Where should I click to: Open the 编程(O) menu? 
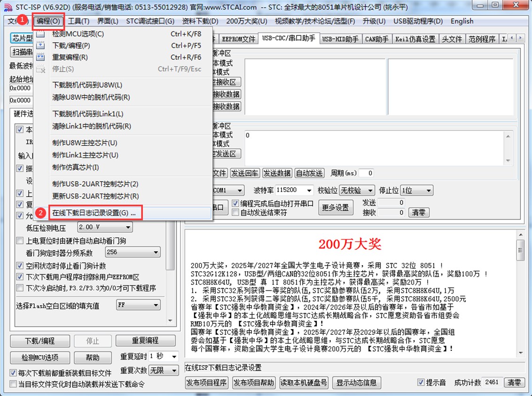click(x=48, y=21)
